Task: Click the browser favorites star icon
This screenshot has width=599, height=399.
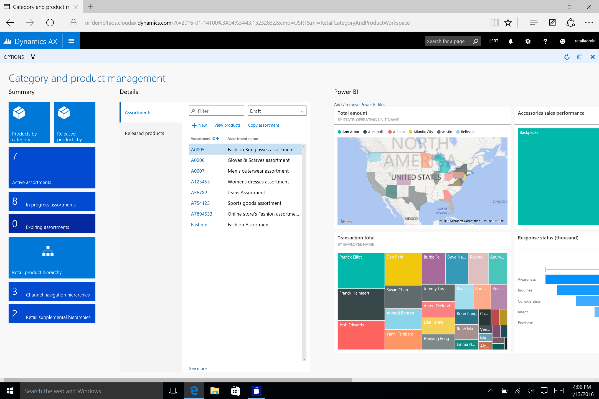Action: tap(508, 23)
